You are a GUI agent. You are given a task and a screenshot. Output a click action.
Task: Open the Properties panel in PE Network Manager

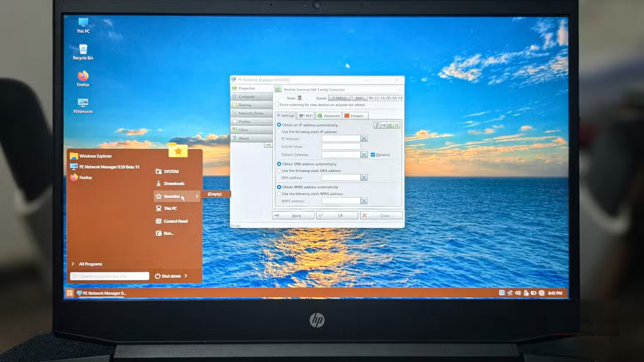pyautogui.click(x=247, y=88)
